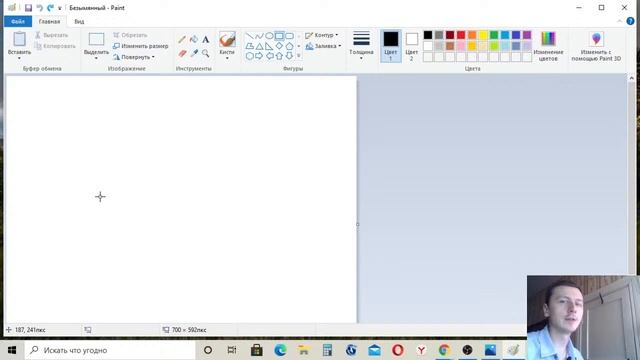Pick the yellow swatch in the palette
This screenshot has height=360, width=640.
point(483,35)
